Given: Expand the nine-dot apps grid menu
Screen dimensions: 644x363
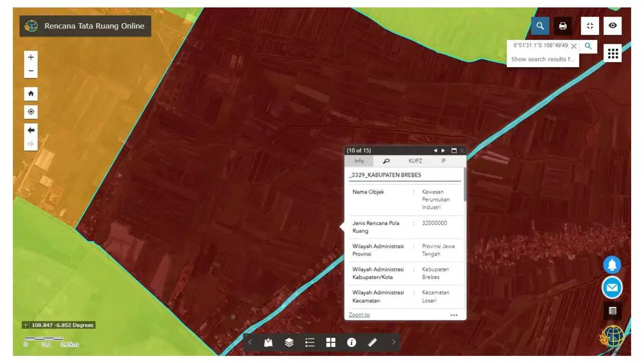Looking at the screenshot, I should [x=612, y=54].
